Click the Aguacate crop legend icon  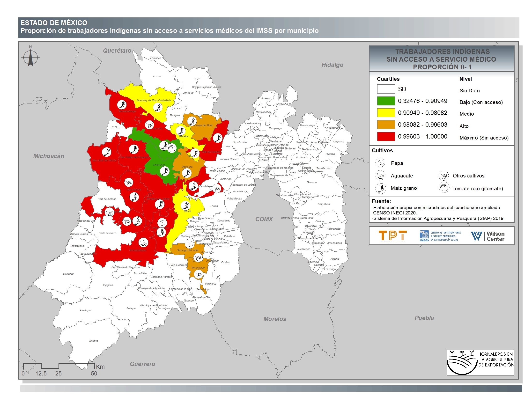click(380, 175)
